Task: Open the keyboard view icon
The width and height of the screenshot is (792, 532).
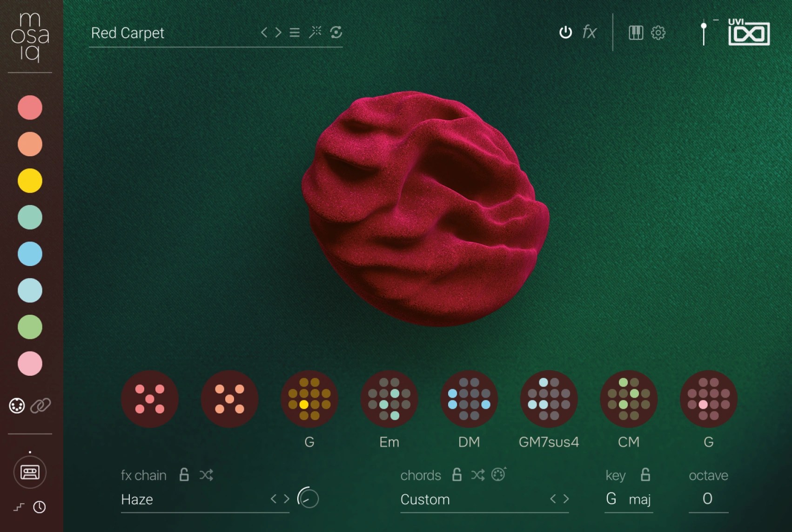Action: click(636, 33)
